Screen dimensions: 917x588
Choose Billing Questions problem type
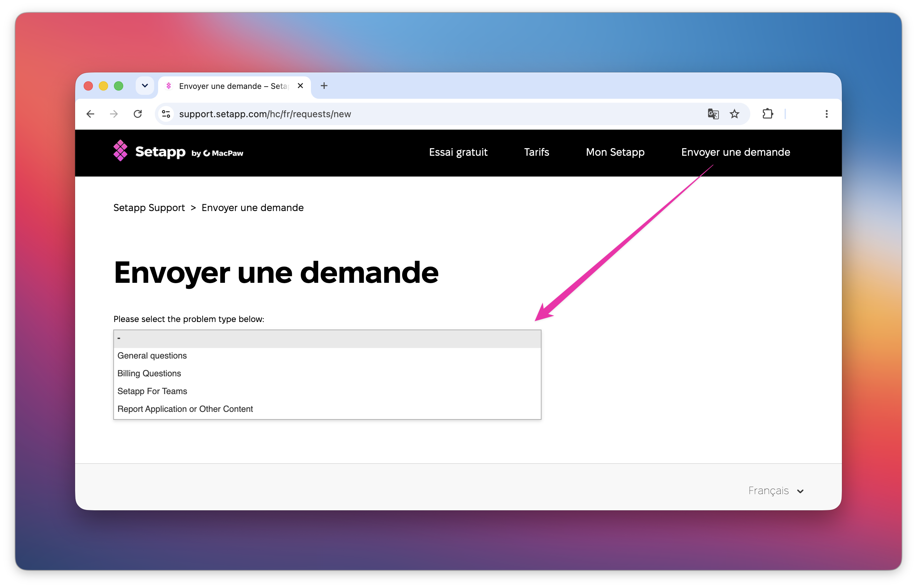(327, 373)
